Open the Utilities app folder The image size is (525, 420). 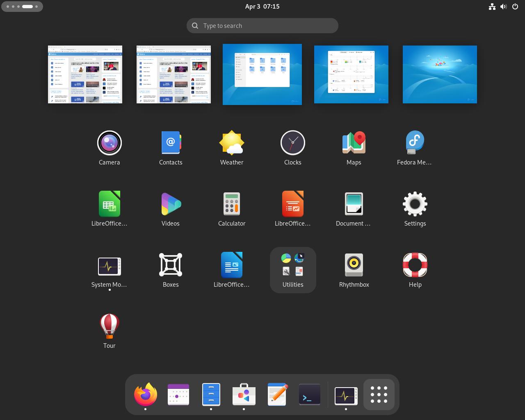[x=293, y=270]
